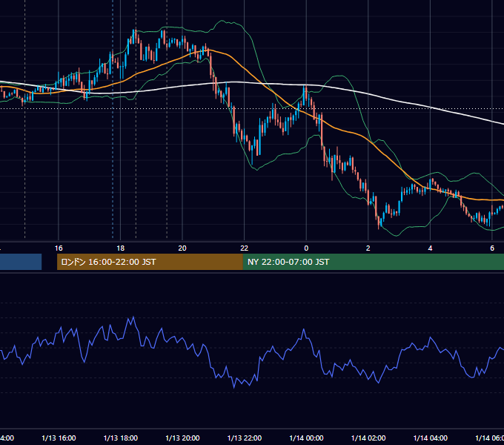Click the hour label 0 on chart axis
This screenshot has height=445, width=504.
(306, 248)
